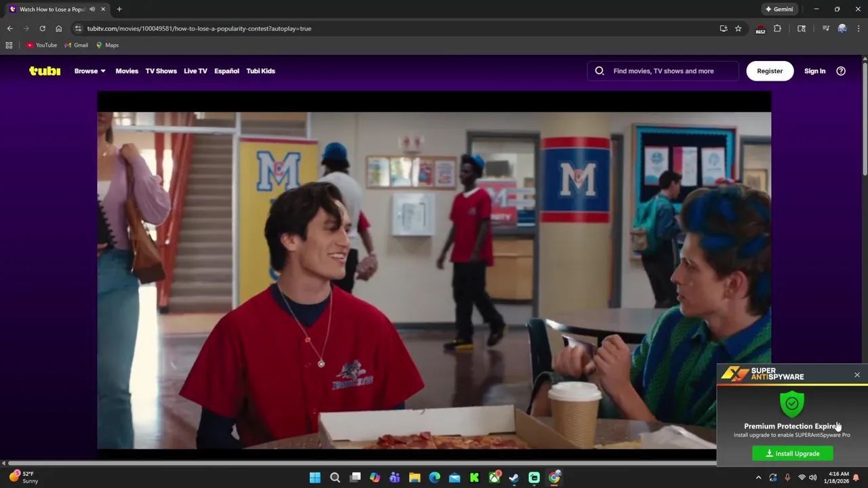The image size is (868, 488).
Task: Click the Tubi logo
Action: (x=45, y=70)
